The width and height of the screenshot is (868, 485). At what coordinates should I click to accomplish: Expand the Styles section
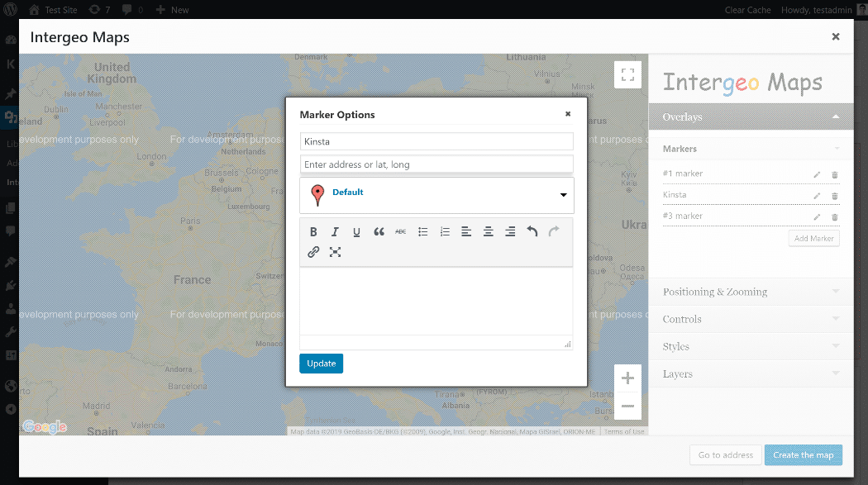(751, 346)
